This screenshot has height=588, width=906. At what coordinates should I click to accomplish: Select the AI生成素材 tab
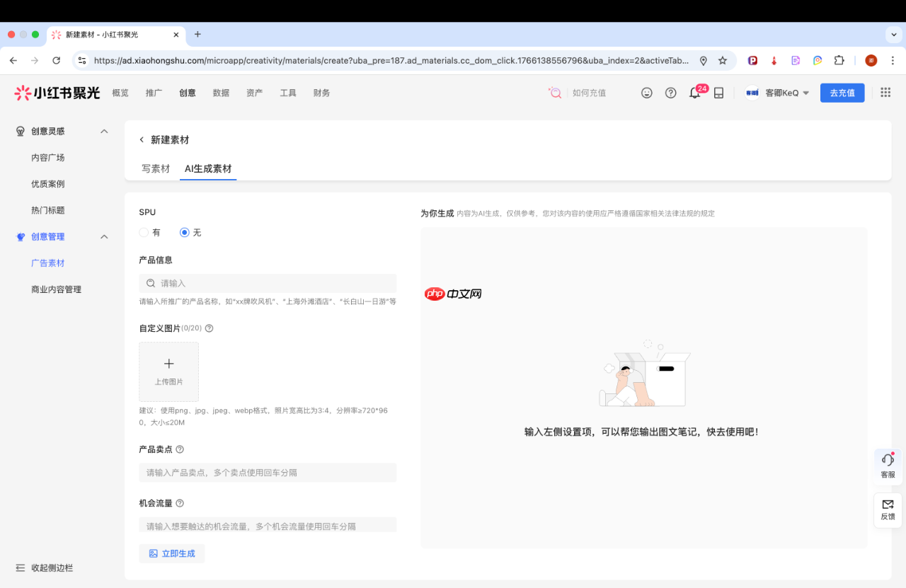coord(208,169)
